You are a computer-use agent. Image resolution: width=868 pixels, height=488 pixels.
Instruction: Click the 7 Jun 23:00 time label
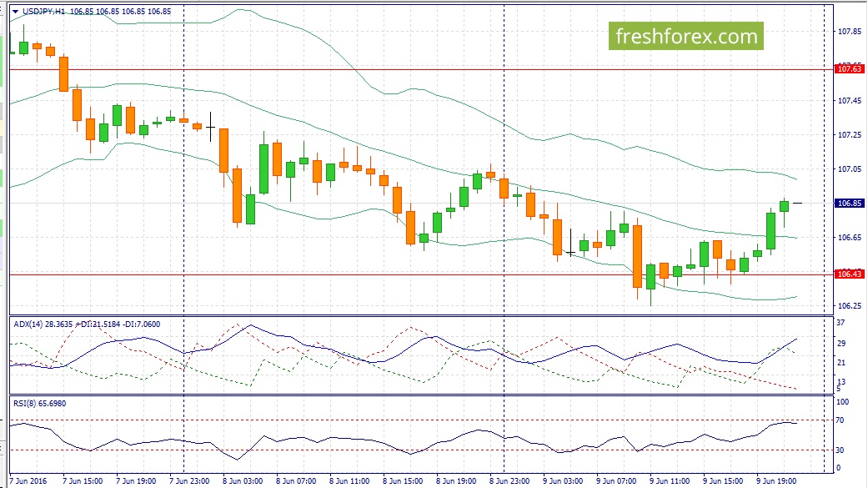[189, 480]
